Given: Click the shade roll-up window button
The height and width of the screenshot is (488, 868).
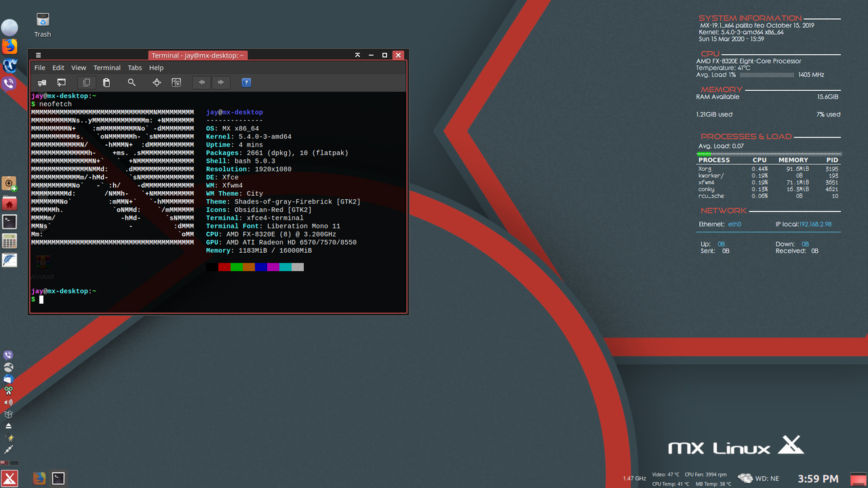Looking at the screenshot, I should coord(357,56).
